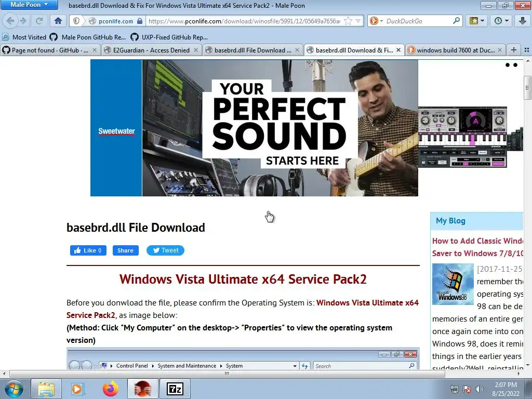The image size is (532, 399).
Task: Switch to basebrd.dll File Download tab
Action: [253, 50]
